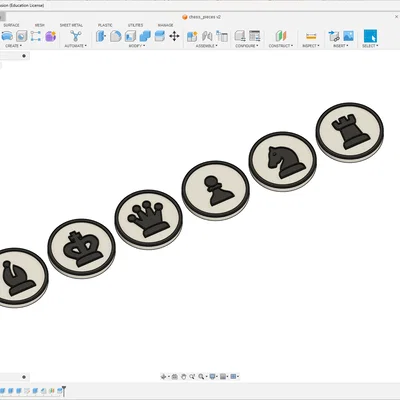Viewport: 400px width, 400px height.
Task: Open the INSPECT dropdown
Action: (x=311, y=46)
